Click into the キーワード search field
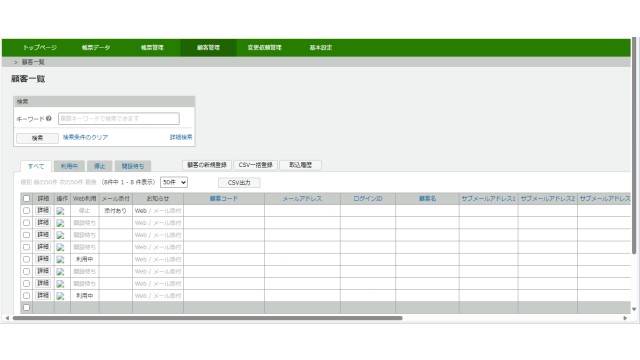Image resolution: width=640 pixels, height=360 pixels. point(119,118)
